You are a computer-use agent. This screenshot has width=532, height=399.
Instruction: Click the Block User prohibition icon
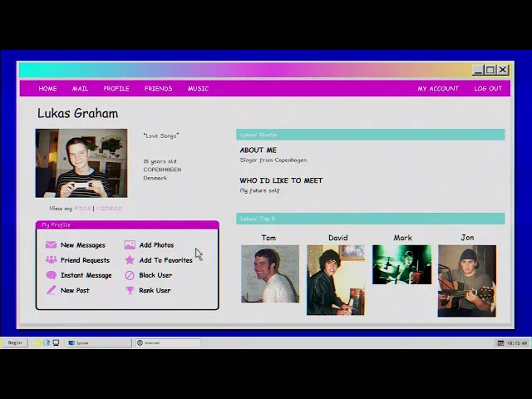pos(130,275)
